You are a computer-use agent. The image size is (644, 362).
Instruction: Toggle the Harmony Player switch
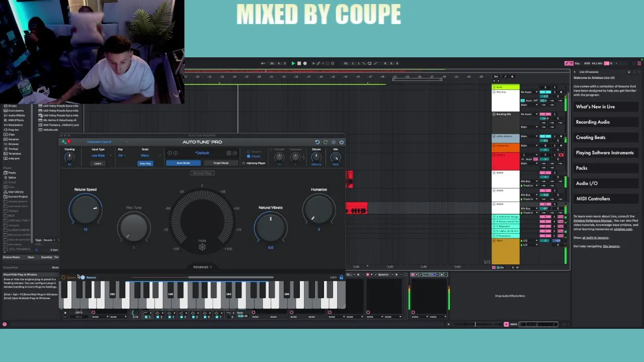[244, 163]
